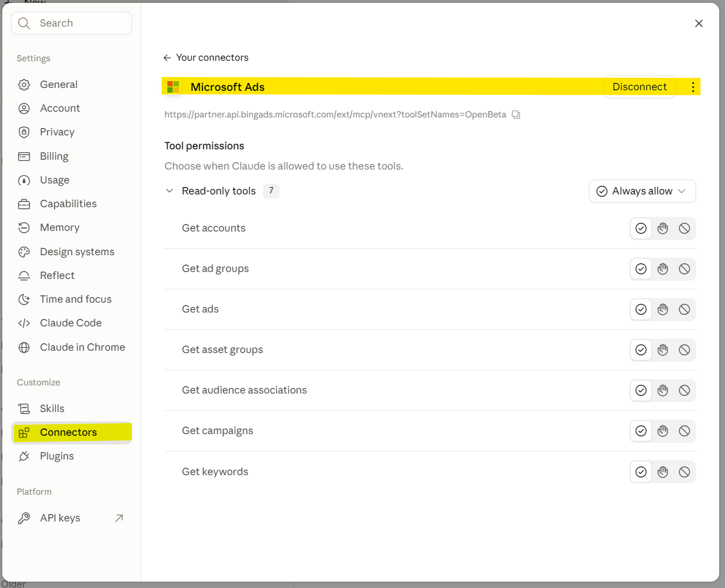Block the Get ads tool
This screenshot has height=588, width=725.
(x=684, y=310)
